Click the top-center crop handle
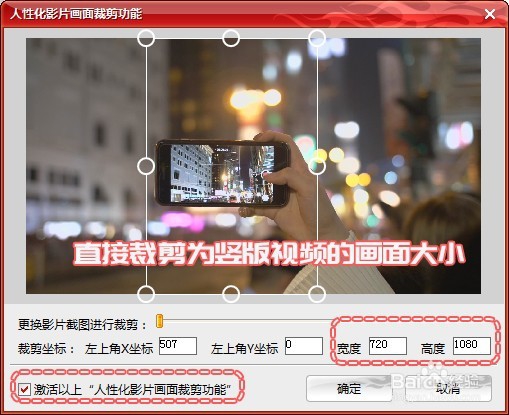The height and width of the screenshot is (415, 509). click(231, 38)
